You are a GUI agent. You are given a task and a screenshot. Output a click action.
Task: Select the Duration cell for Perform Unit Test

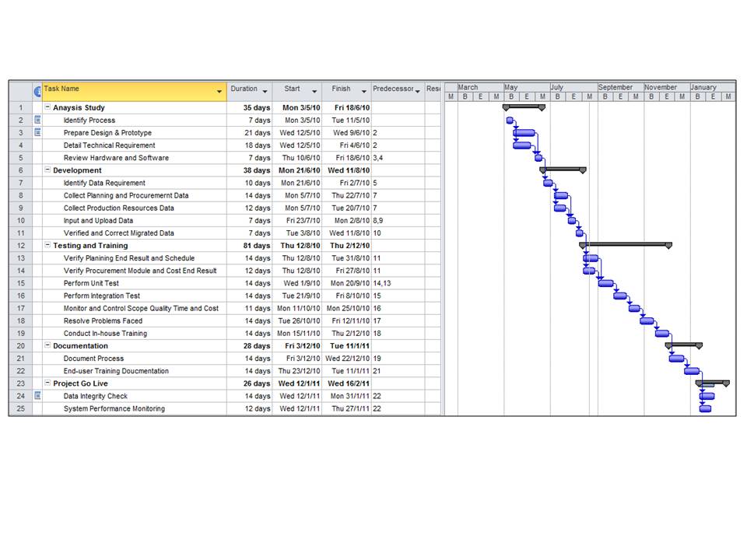coord(253,282)
